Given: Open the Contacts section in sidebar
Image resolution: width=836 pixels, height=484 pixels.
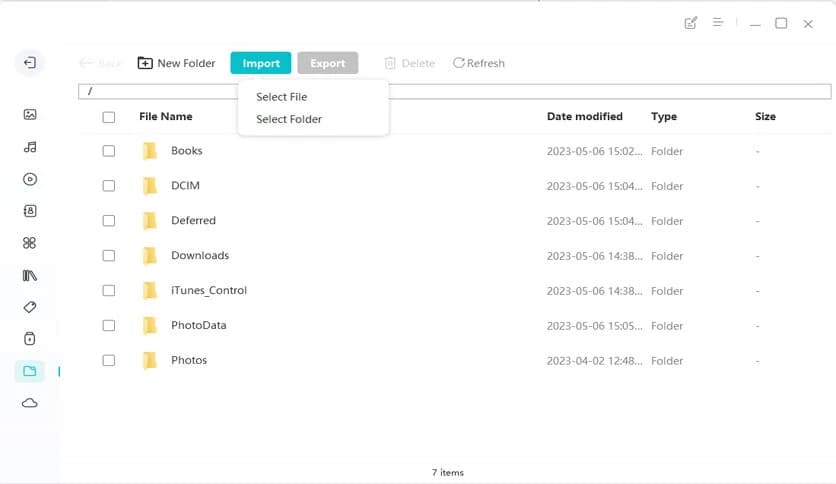Looking at the screenshot, I should [30, 211].
